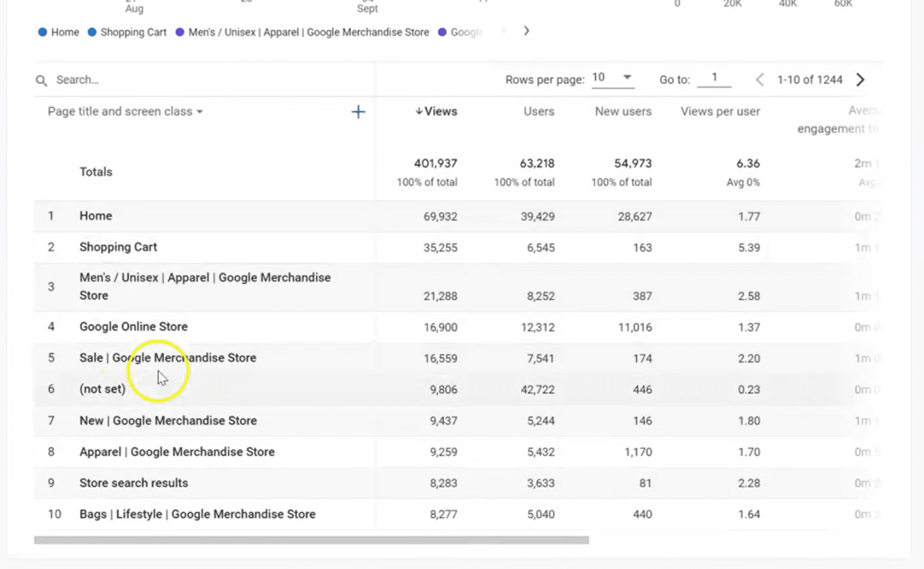Advance to the next page with the right chevron

click(x=860, y=80)
